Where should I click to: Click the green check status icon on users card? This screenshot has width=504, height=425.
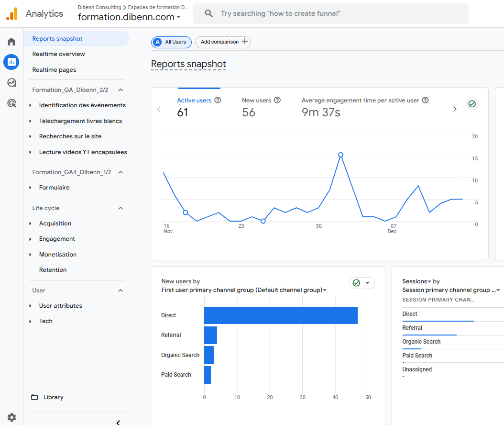click(x=472, y=104)
